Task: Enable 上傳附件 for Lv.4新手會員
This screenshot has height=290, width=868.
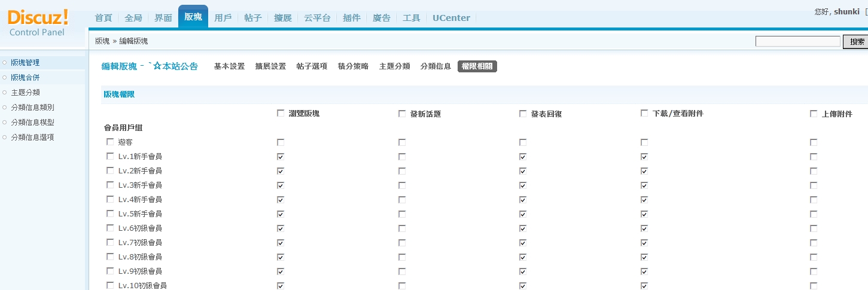Action: pyautogui.click(x=814, y=200)
